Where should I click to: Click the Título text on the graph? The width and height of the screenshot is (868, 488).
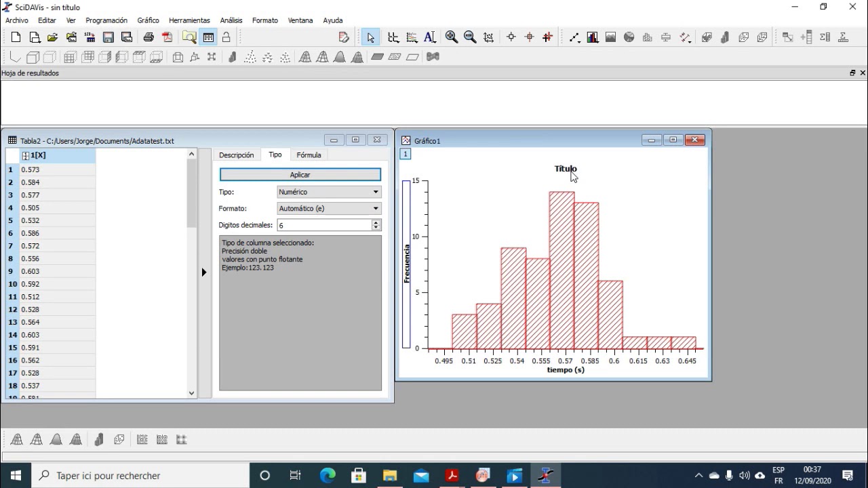pos(566,169)
